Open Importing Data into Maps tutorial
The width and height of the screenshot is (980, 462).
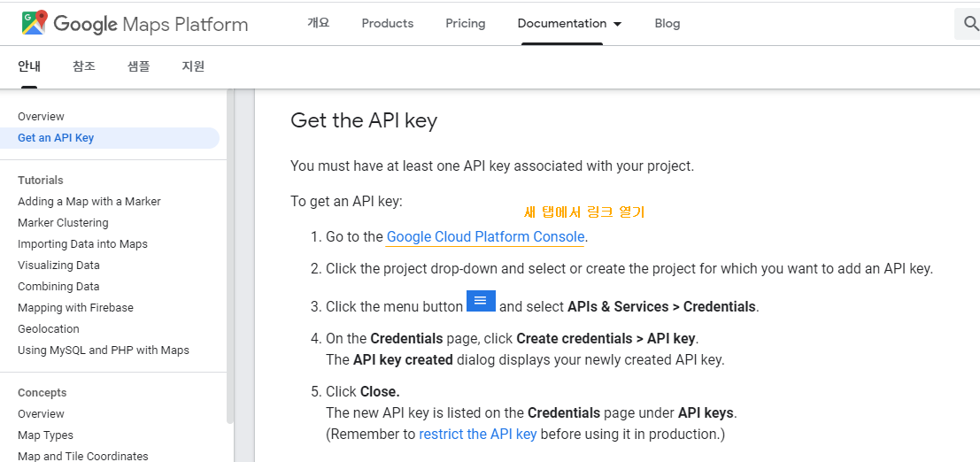coord(82,243)
